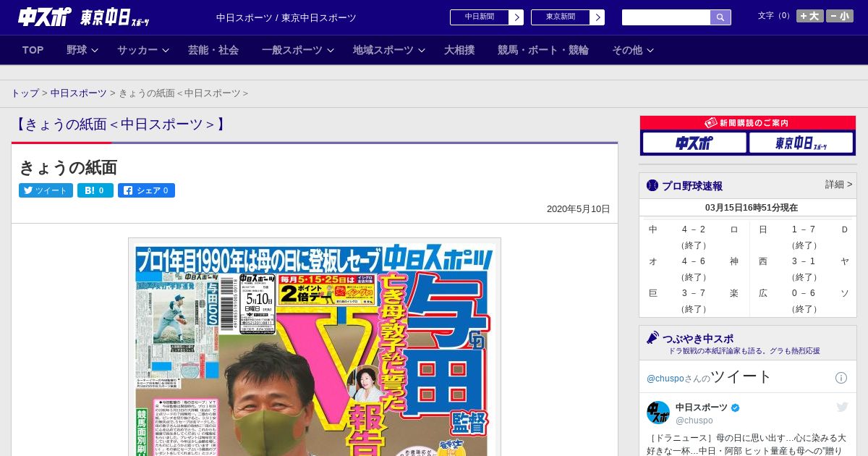Select the game score 広 0－6 ソ

coord(803,301)
